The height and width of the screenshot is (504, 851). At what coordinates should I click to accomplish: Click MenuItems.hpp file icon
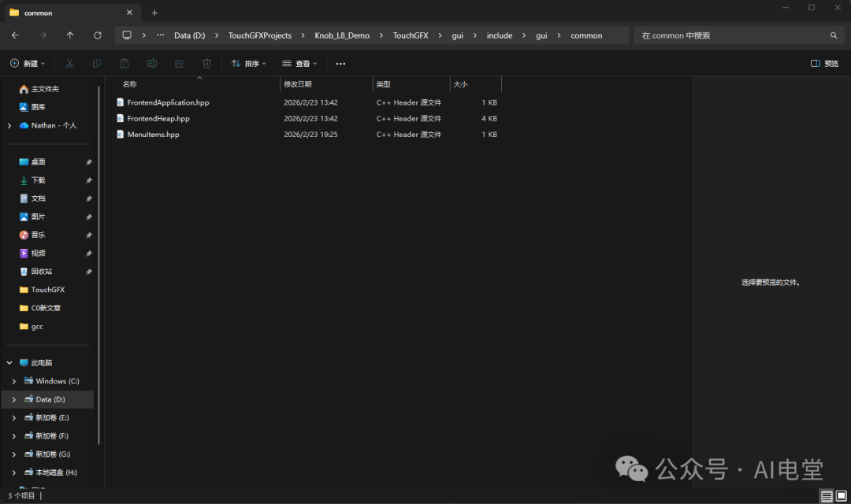coord(121,135)
